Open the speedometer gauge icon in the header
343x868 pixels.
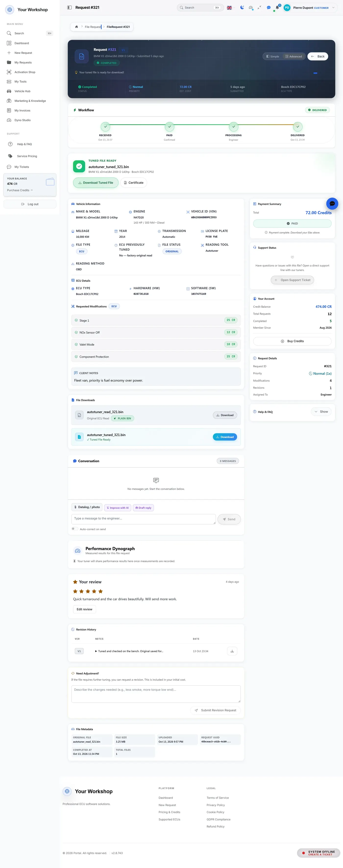(x=251, y=7)
